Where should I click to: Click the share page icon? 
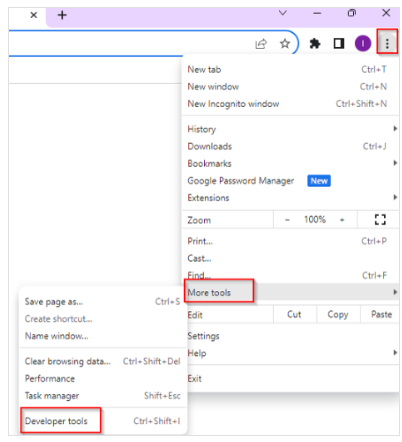pos(261,44)
